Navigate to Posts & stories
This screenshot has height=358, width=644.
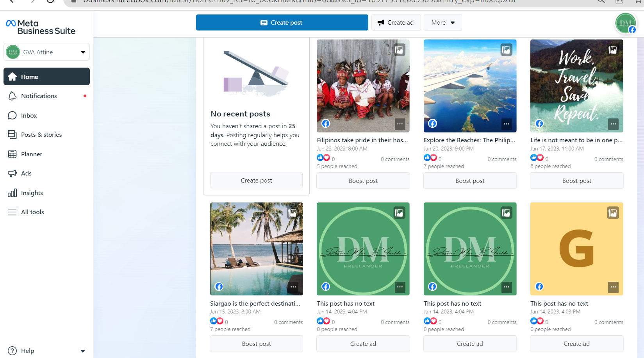click(46, 135)
